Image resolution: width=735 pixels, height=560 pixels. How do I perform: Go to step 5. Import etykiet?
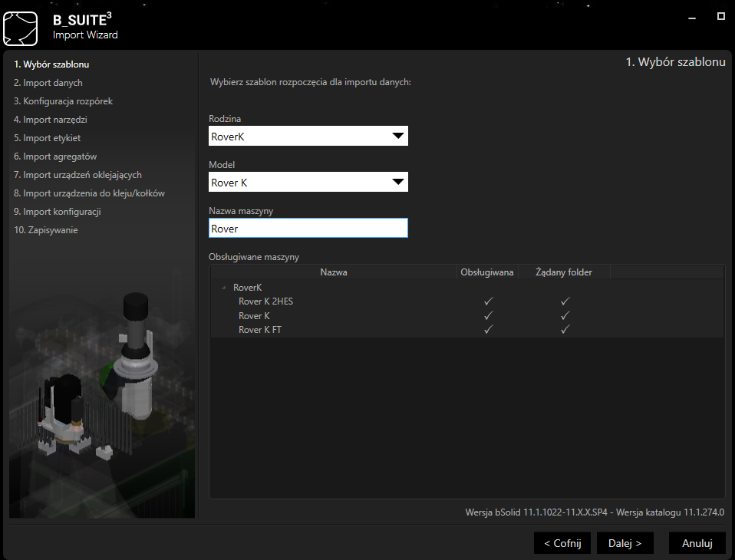point(48,138)
